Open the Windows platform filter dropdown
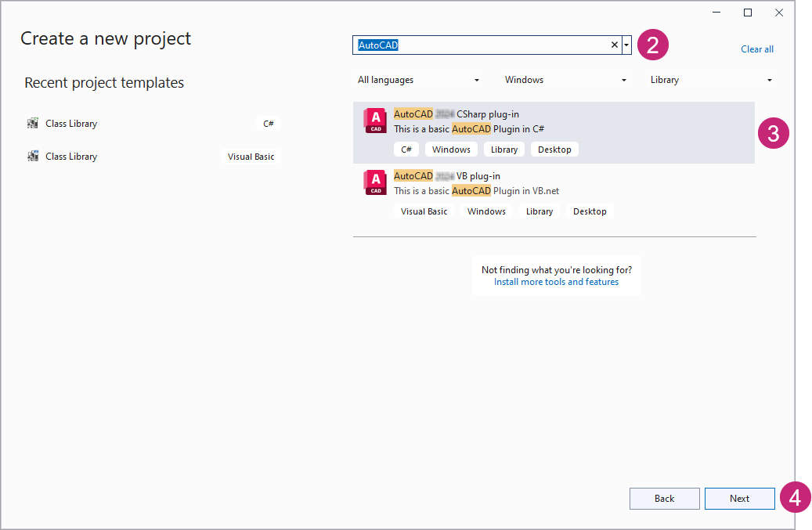Screen dimensions: 812x530 tap(565, 80)
